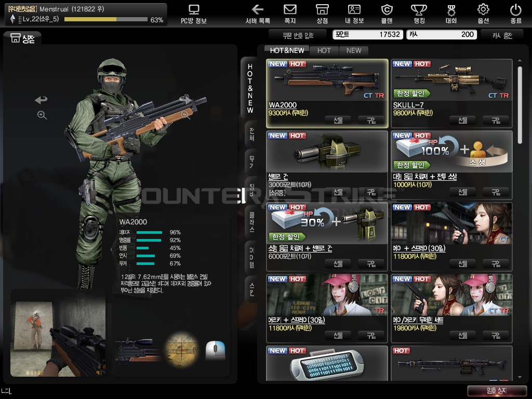Click the 캐시 200 balance field
This screenshot has width=532, height=399.
[442, 34]
